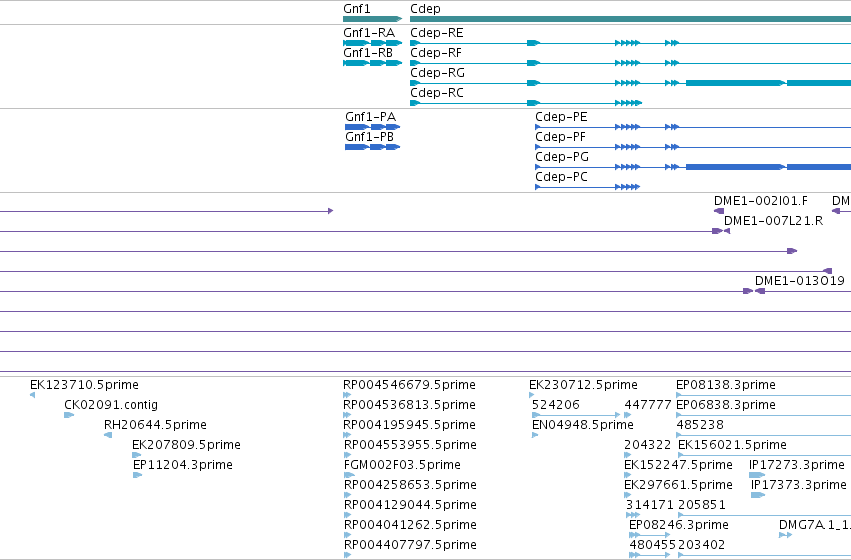Select the EK156021.5prime EST label
Viewport: 851px width, 560px height.
click(x=732, y=445)
